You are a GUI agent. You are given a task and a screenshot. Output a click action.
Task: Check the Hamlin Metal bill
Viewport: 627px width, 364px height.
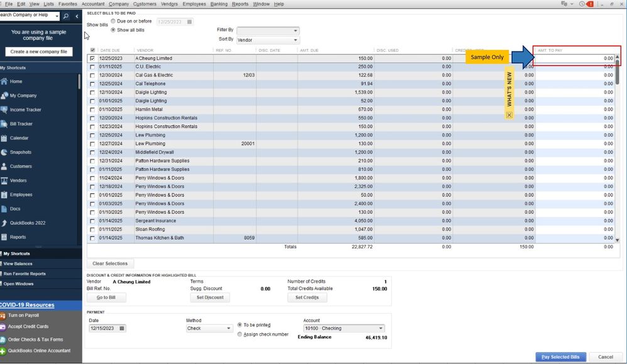click(92, 110)
